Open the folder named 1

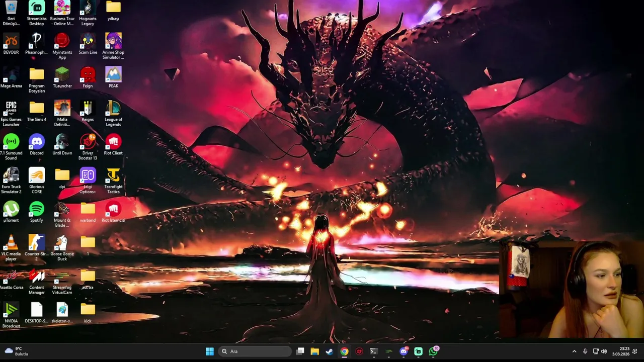click(x=88, y=246)
